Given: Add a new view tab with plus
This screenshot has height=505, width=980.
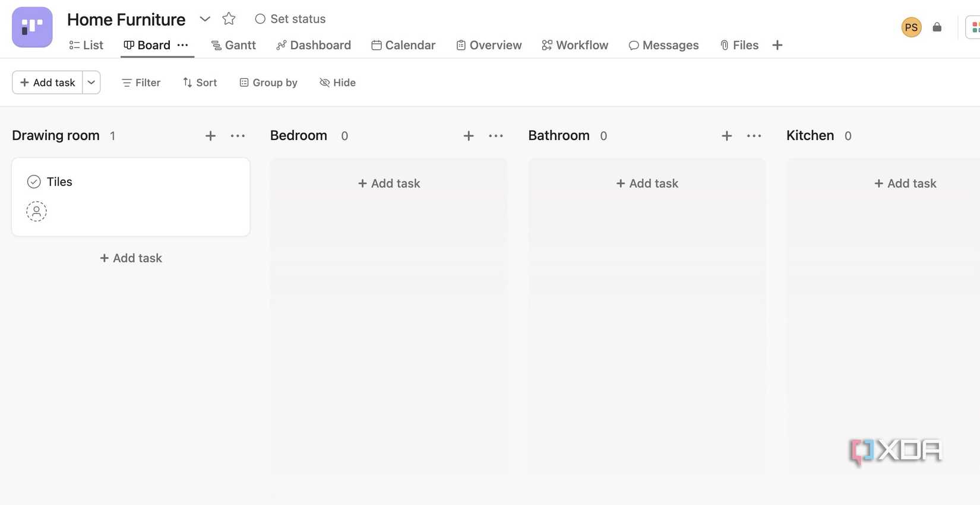Looking at the screenshot, I should (777, 45).
